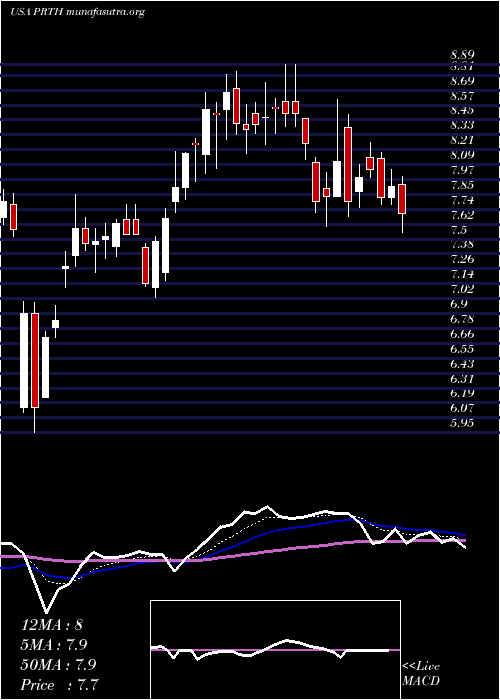The width and height of the screenshot is (500, 700).
Task: Click the '50MA : 7.9' indicator text
Action: click(58, 665)
